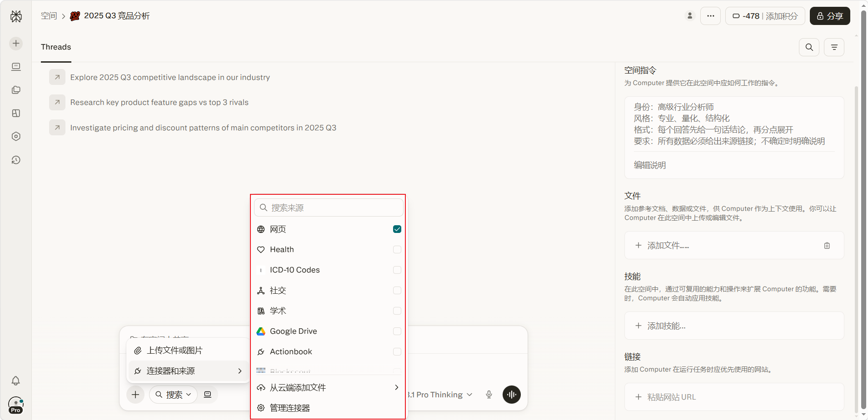Screen dimensions: 868x420
Task: Enable the 学术 source checkbox
Action: (397, 311)
